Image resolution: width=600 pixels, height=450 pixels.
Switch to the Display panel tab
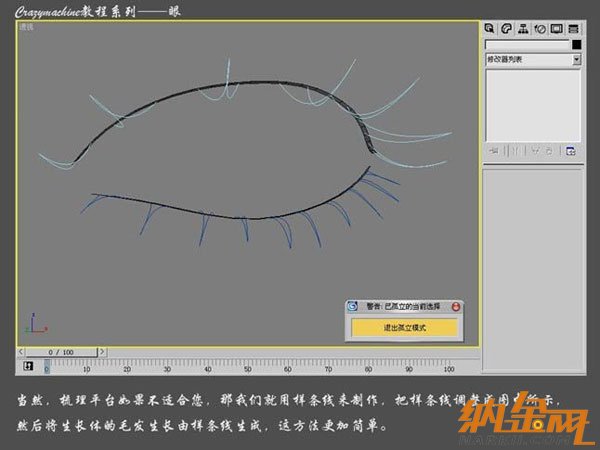[556, 29]
